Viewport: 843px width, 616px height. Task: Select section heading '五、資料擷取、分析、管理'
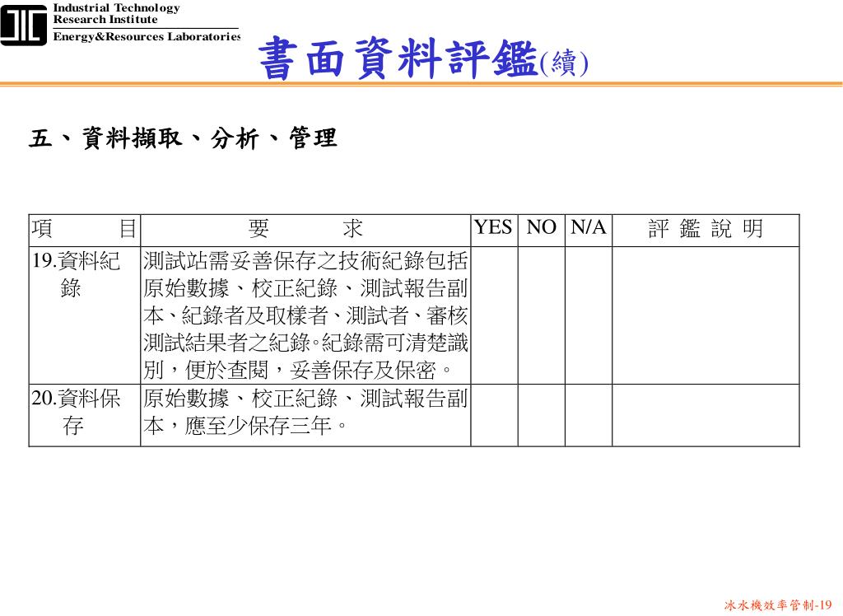(183, 138)
